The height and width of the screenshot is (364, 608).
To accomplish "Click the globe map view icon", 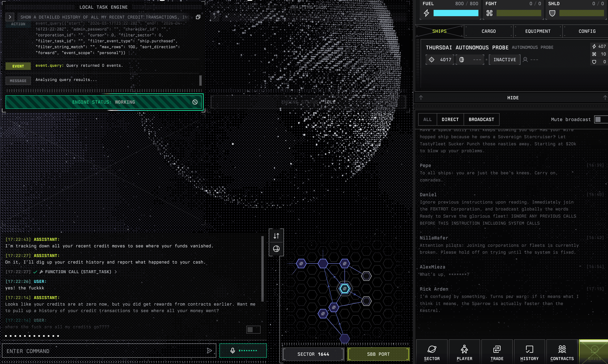I will pos(276,249).
